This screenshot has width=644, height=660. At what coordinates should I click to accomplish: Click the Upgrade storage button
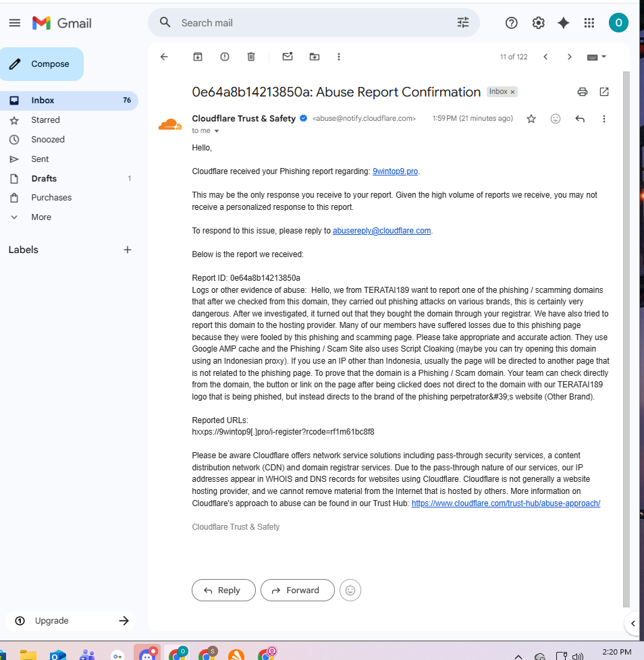click(70, 621)
